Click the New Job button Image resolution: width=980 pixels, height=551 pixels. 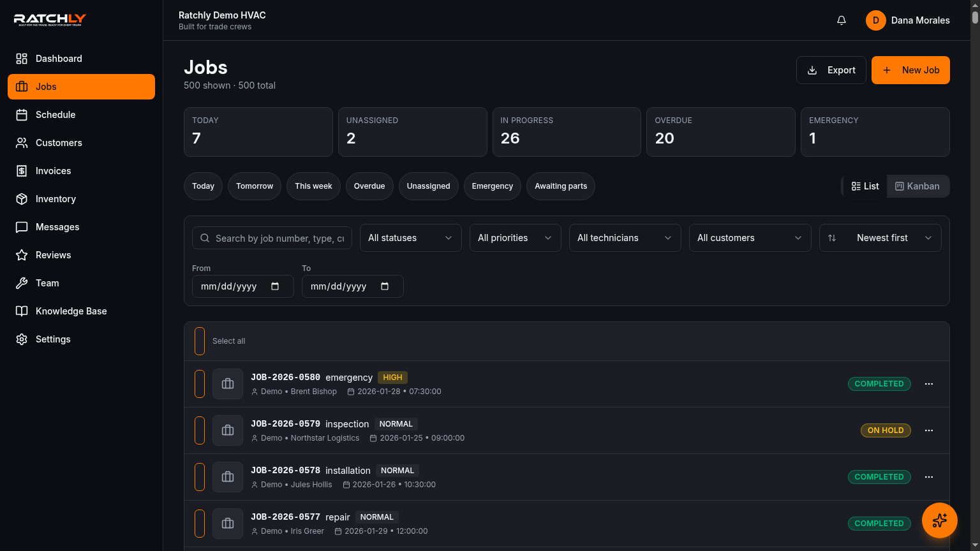[x=910, y=70]
